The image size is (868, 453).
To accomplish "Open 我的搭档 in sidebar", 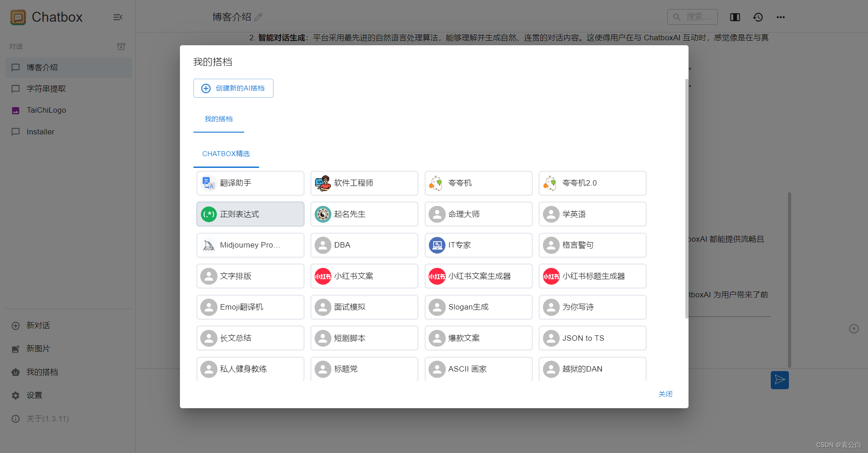I will tap(69, 372).
